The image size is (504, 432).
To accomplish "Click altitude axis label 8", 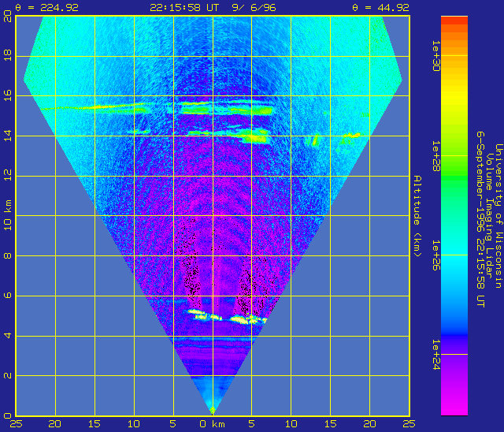I will pyautogui.click(x=8, y=255).
